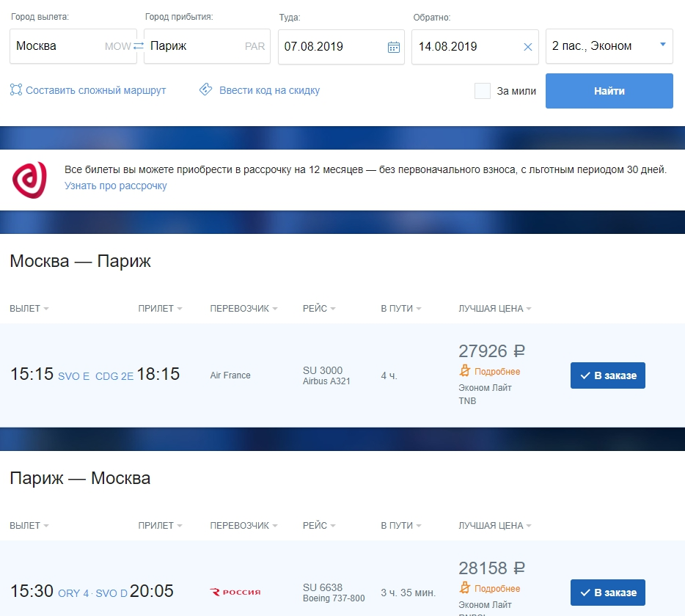The height and width of the screenshot is (616, 685).
Task: Click the Найти search button
Action: (609, 91)
